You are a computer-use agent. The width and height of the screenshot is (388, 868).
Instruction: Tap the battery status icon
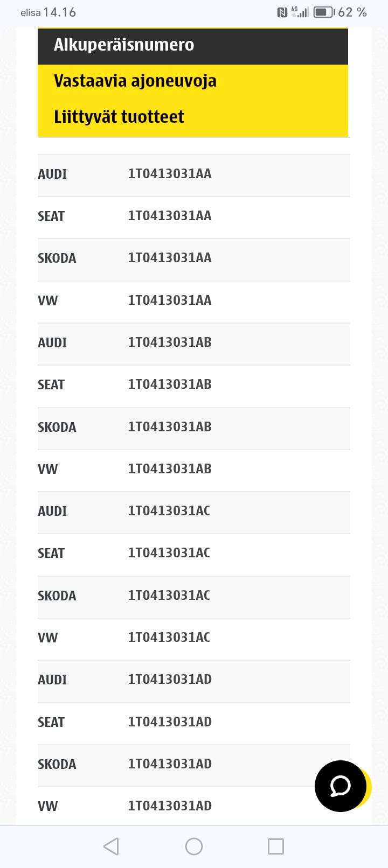324,12
